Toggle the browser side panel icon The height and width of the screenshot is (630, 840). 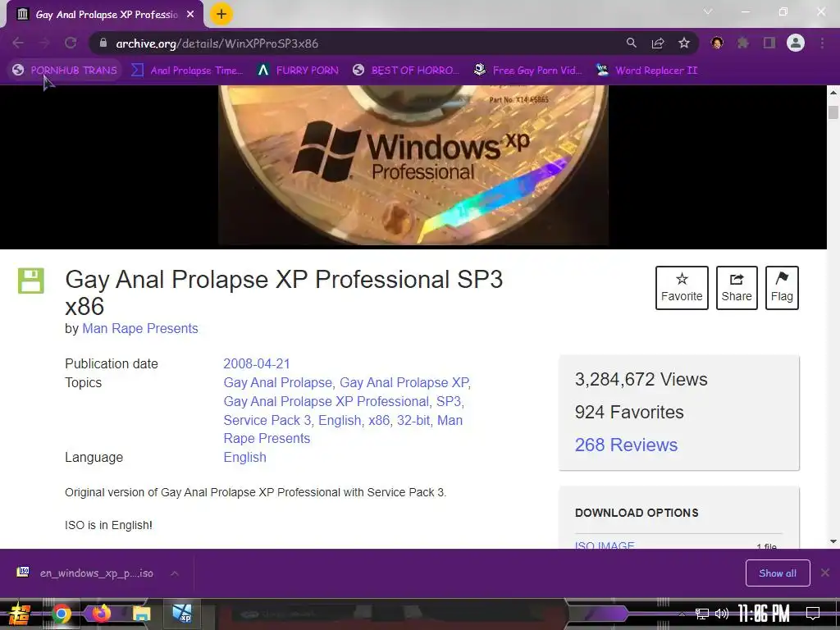769,43
